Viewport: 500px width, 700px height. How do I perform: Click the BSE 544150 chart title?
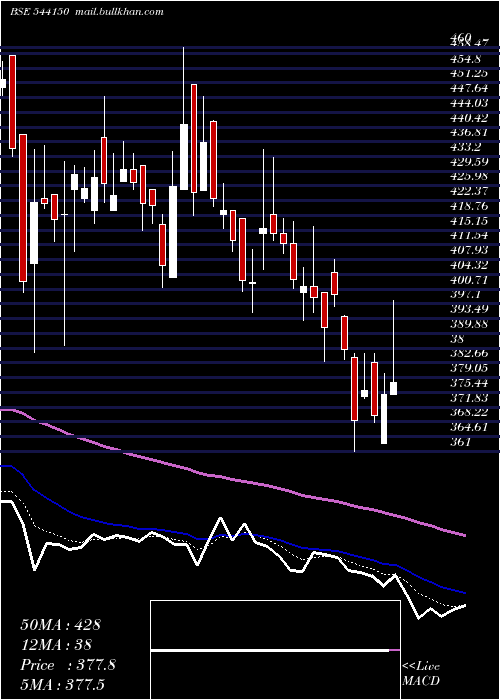[x=39, y=12]
